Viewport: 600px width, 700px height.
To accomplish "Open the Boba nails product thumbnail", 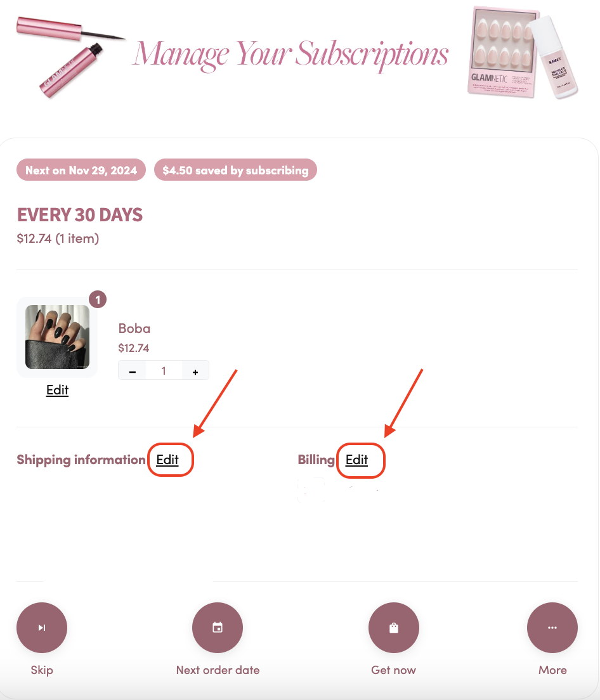I will [x=57, y=337].
